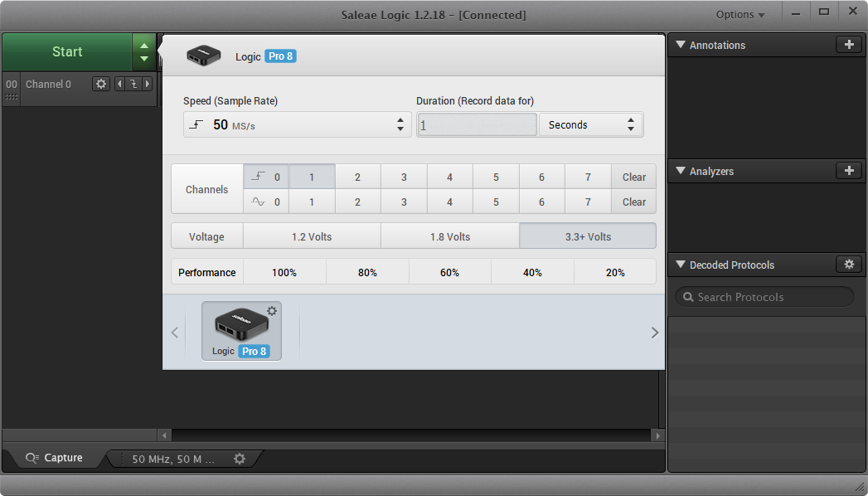Click gear icon on Logic Pro 8 device thumbnail
This screenshot has height=496, width=868.
pos(272,311)
